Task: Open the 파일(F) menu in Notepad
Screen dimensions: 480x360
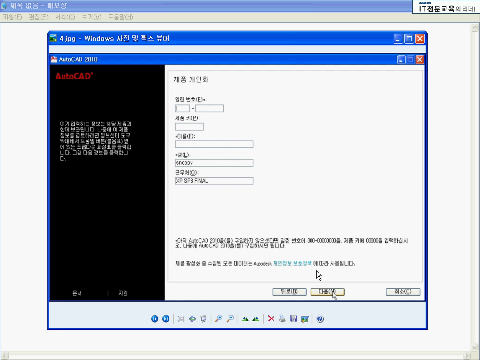Action: click(x=13, y=17)
